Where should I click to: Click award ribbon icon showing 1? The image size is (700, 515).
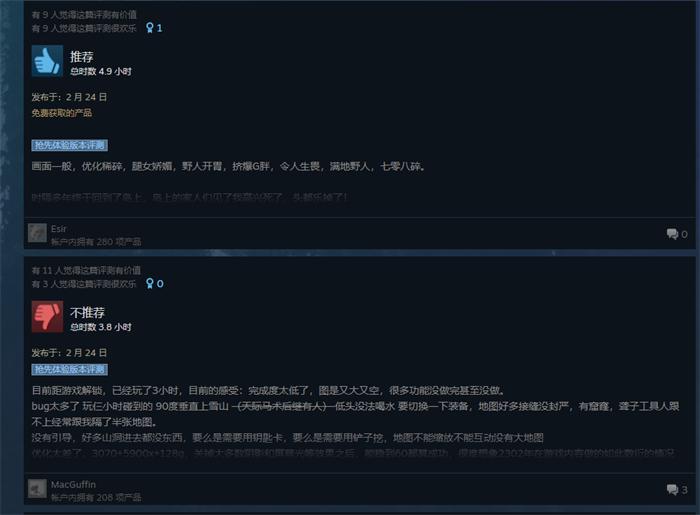154,28
